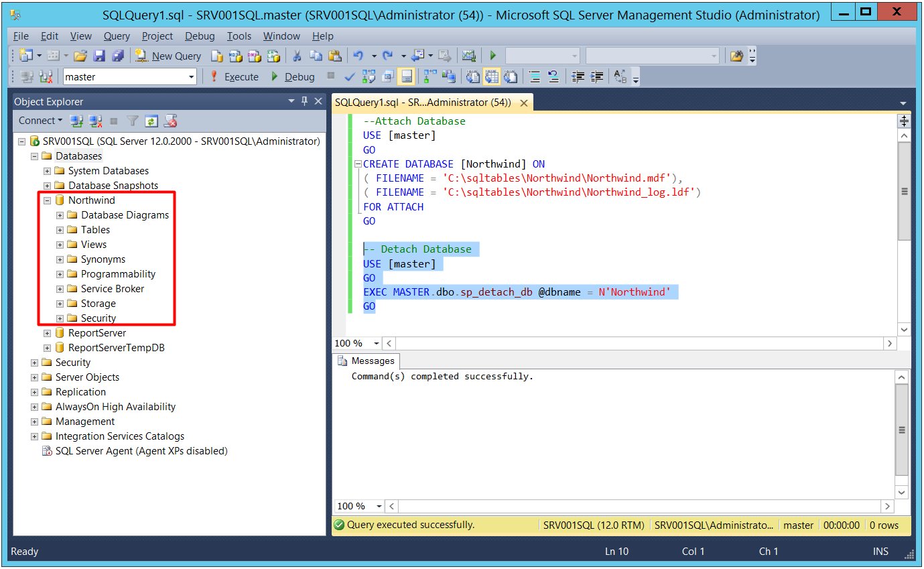Click Object Explorer Refresh icon
924x569 pixels.
[151, 121]
